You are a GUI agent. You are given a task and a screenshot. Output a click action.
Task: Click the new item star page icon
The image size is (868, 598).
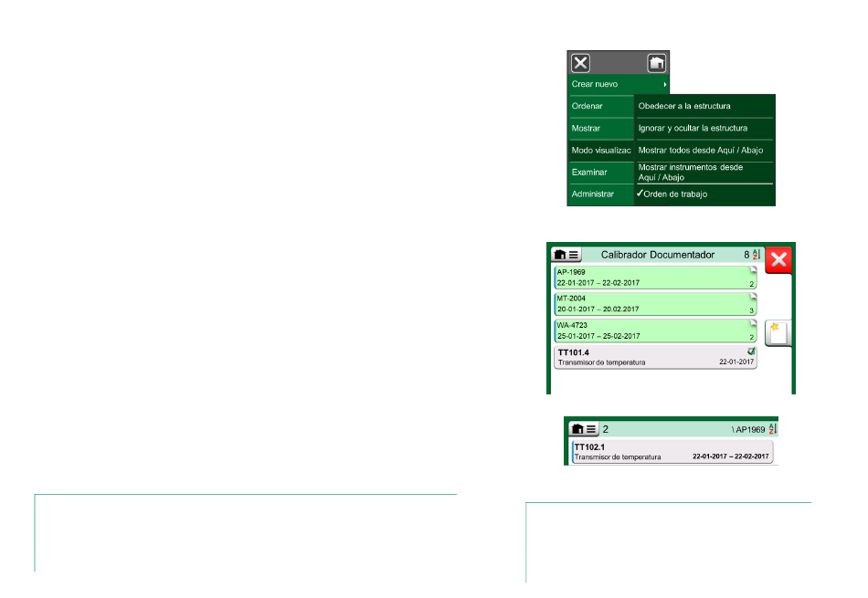click(778, 333)
